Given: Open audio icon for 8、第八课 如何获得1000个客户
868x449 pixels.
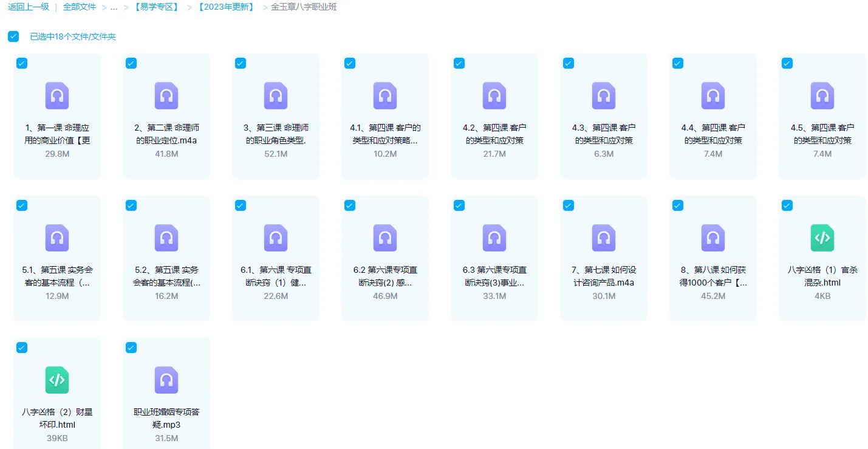Looking at the screenshot, I should (713, 238).
